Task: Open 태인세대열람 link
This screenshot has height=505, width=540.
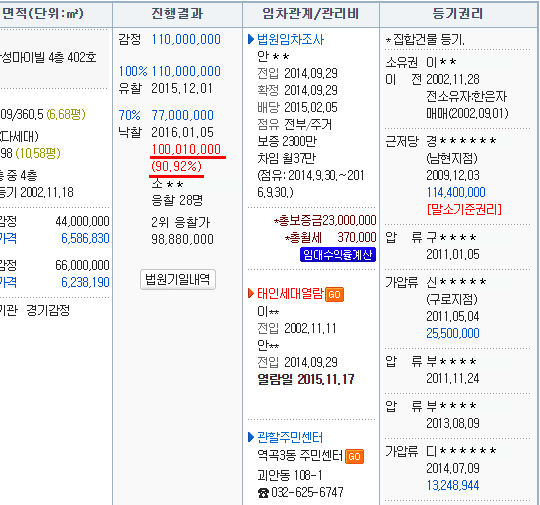Action: pyautogui.click(x=290, y=293)
